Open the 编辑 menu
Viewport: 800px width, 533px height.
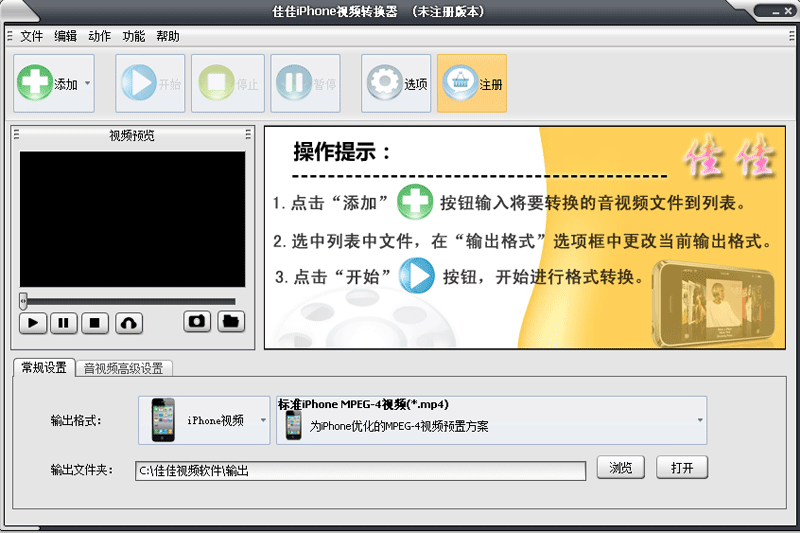(x=65, y=36)
